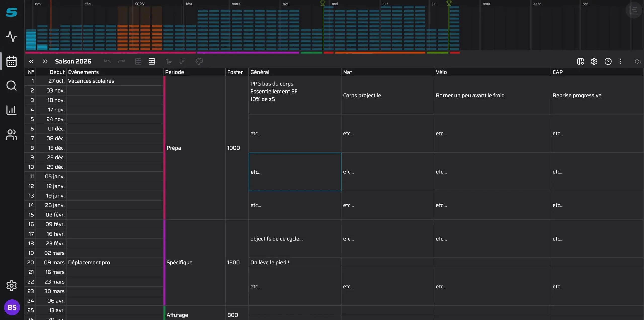Open the settings gear in sidebar
Viewport: 644px width, 320px height.
coord(11,286)
